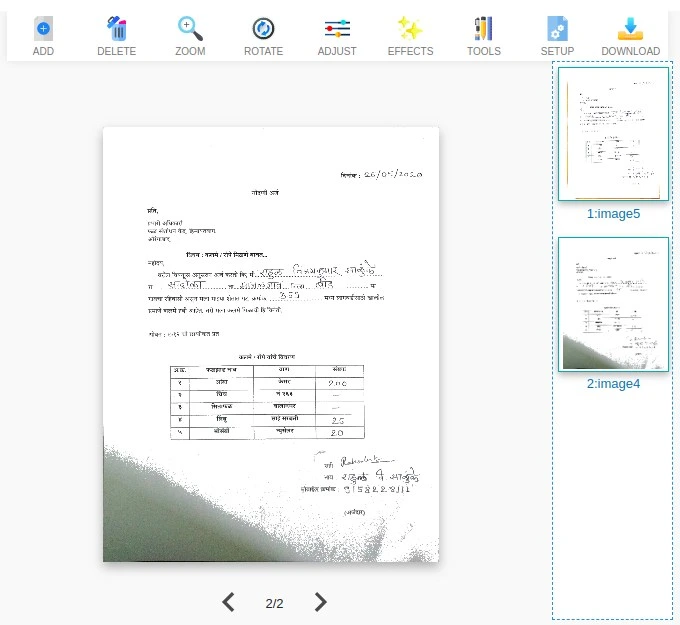
Task: Open the EFFECTS sparkle tool
Action: coord(410,29)
